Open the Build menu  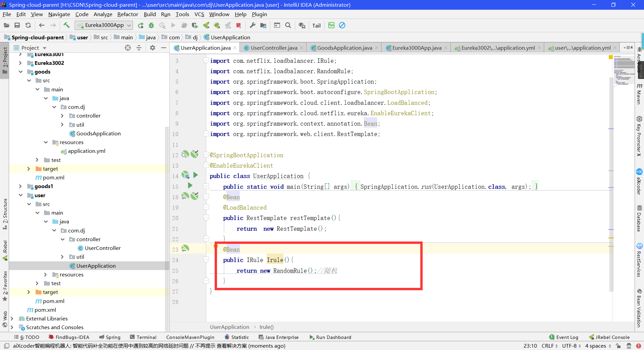150,14
